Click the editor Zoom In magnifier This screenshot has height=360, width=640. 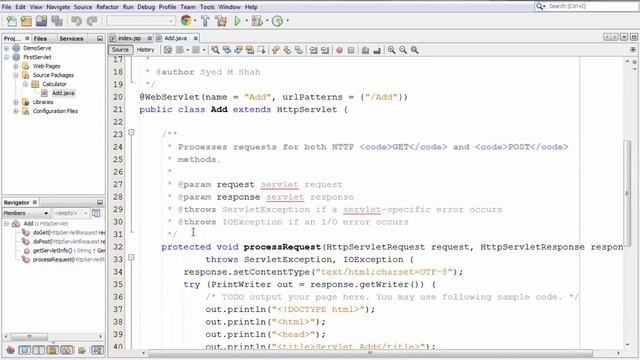391,50
